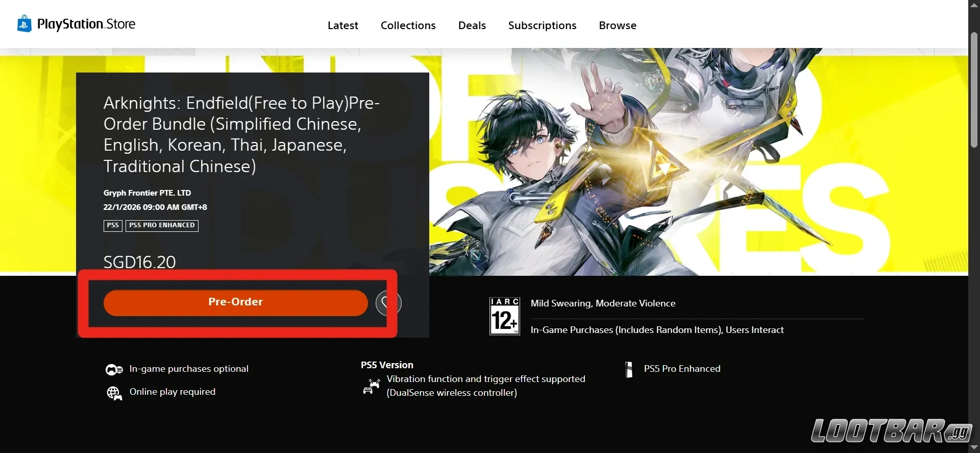Click the IARC 12+ rating badge

[504, 316]
